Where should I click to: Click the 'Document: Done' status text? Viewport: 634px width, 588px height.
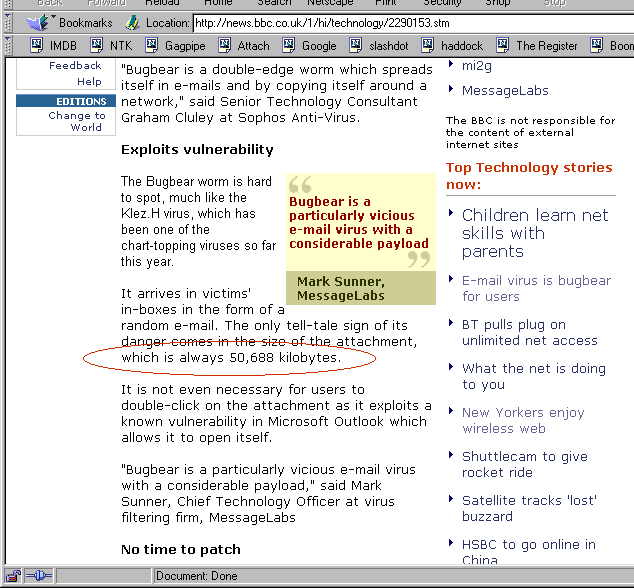point(197,576)
